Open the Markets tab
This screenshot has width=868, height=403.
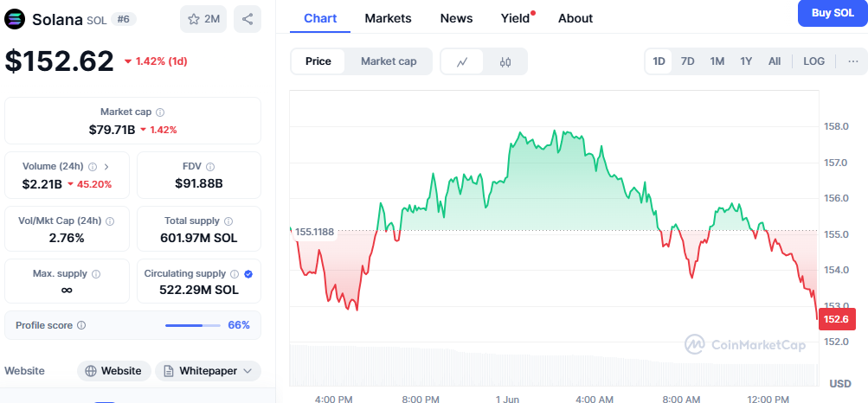coord(388,18)
